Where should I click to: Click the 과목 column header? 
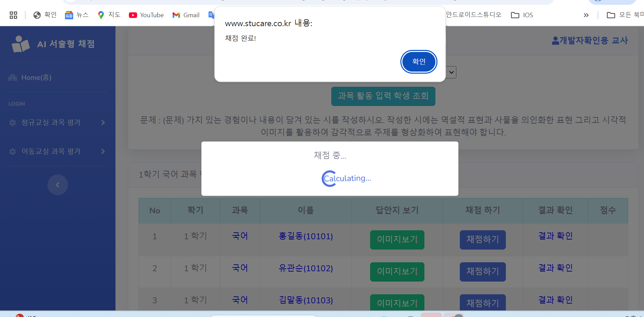coord(240,210)
